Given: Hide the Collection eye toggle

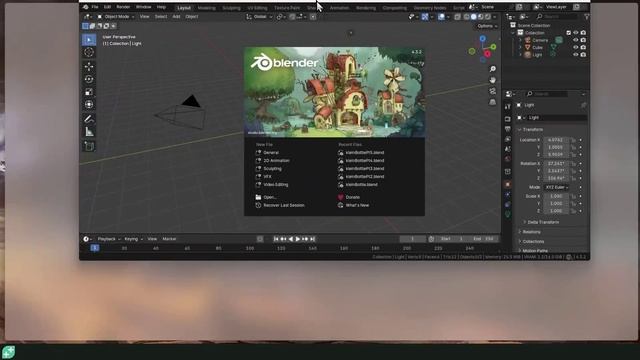Looking at the screenshot, I should pos(576,33).
